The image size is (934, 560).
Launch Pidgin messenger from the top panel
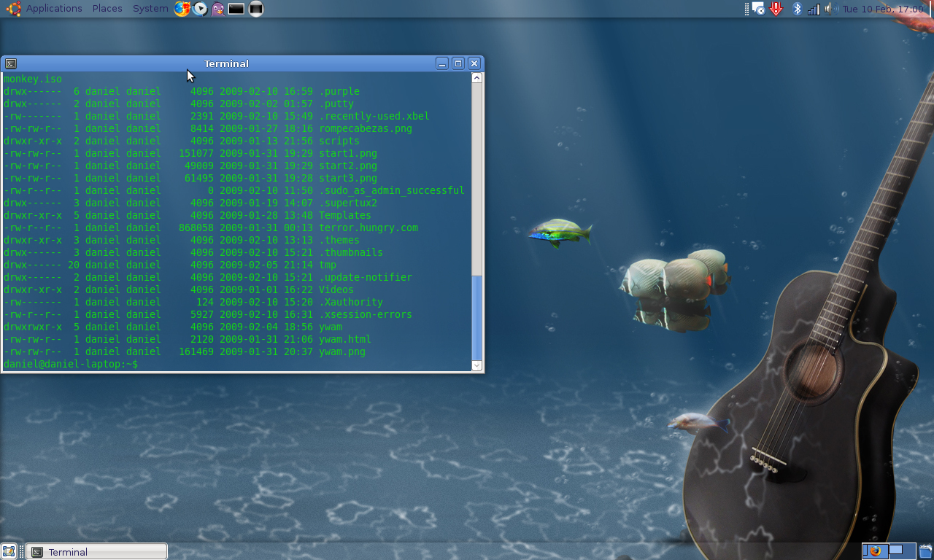coord(217,9)
